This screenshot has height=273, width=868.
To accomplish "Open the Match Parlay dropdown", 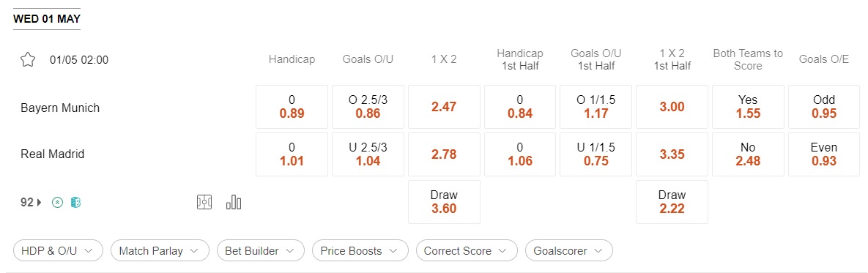I will [160, 250].
